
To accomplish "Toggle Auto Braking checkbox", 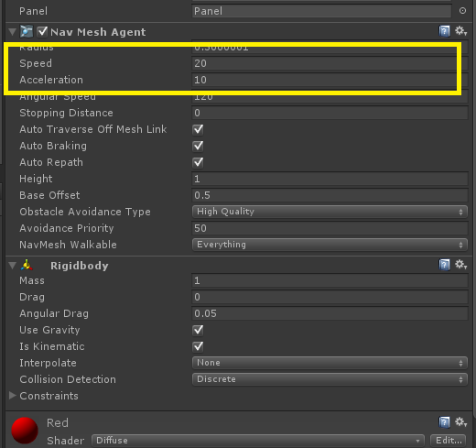I will [x=198, y=146].
